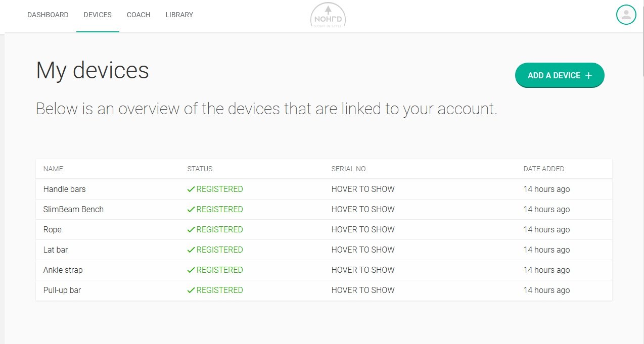Click the green checkmark beside Handle bars status

[x=191, y=189]
